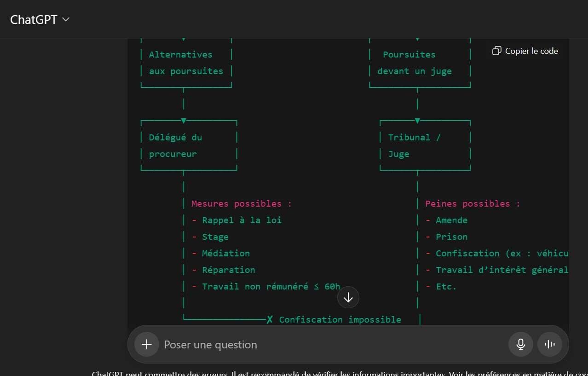Click the "Rappel à la loi" line
This screenshot has width=588, height=376.
[x=242, y=220]
